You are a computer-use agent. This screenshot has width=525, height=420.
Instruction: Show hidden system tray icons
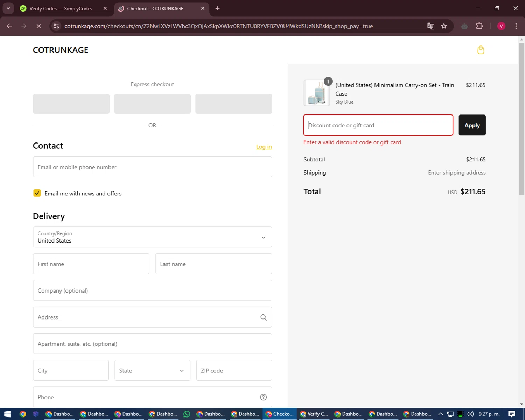441,414
